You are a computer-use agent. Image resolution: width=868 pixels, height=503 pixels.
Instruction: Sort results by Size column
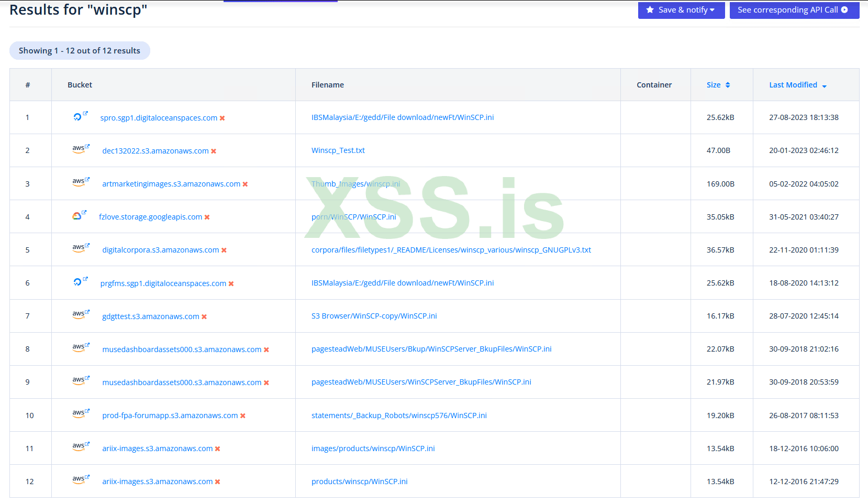point(718,85)
